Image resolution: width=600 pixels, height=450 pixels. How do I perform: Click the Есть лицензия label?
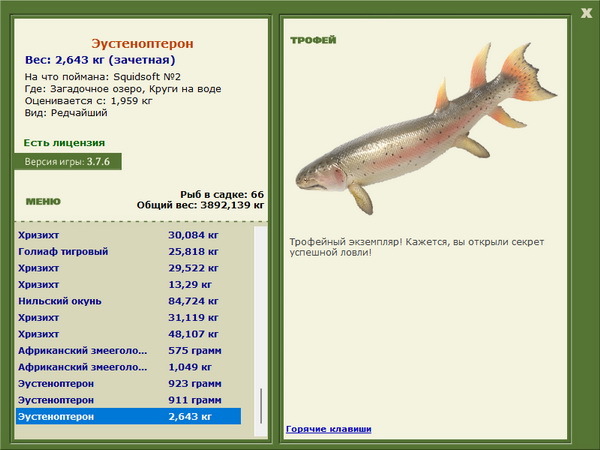(64, 143)
